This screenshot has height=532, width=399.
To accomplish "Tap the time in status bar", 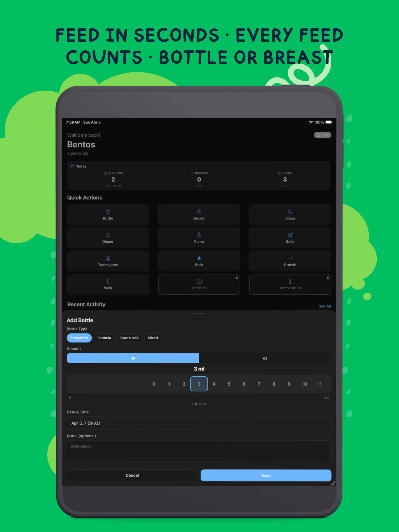I will (73, 122).
